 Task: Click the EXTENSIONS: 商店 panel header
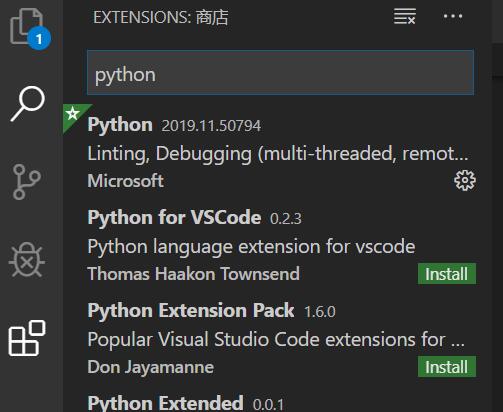pos(161,17)
